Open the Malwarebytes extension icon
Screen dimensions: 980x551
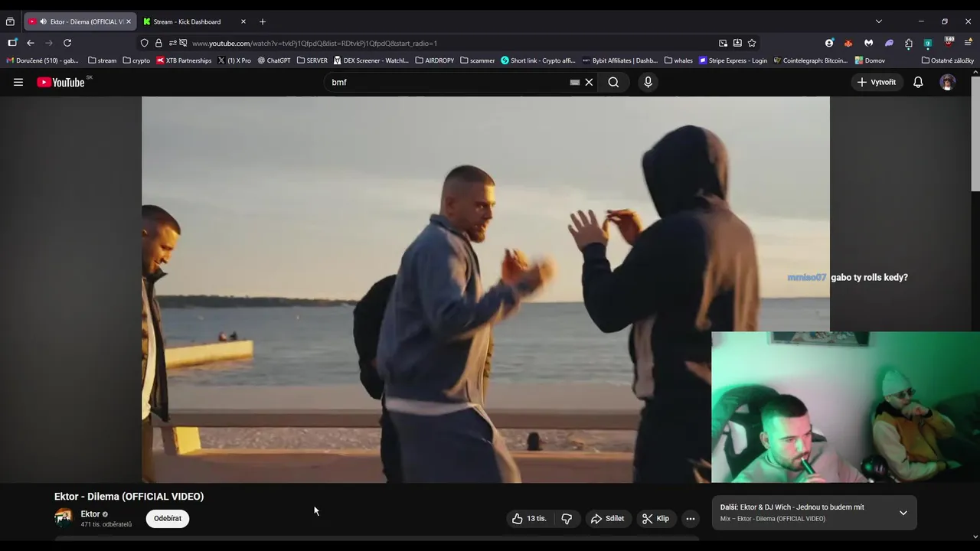(869, 43)
